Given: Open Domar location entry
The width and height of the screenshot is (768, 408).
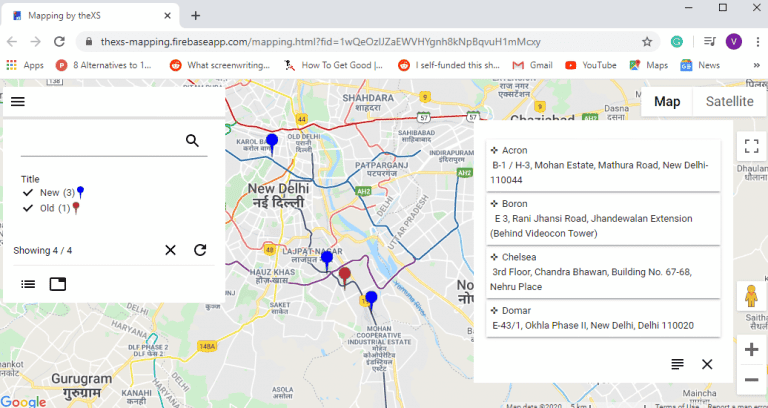Looking at the screenshot, I should pos(603,318).
